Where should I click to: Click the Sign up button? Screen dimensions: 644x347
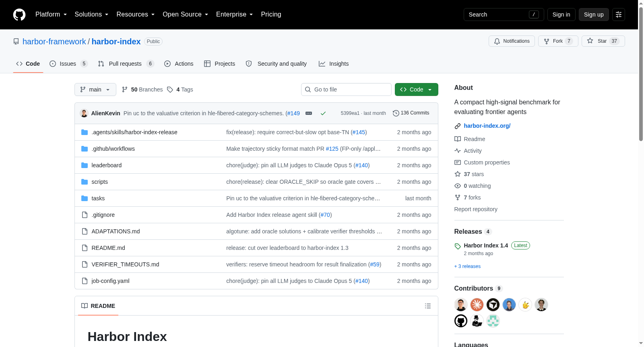tap(594, 15)
